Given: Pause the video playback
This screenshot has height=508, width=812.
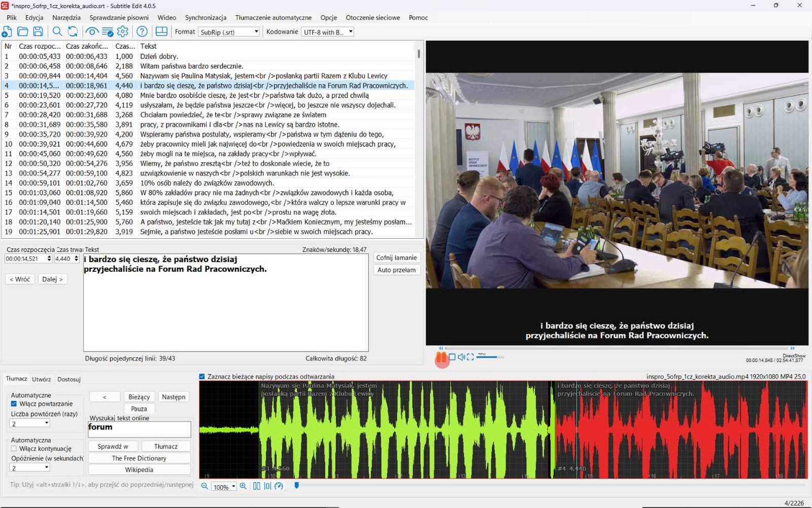Looking at the screenshot, I should pyautogui.click(x=441, y=358).
